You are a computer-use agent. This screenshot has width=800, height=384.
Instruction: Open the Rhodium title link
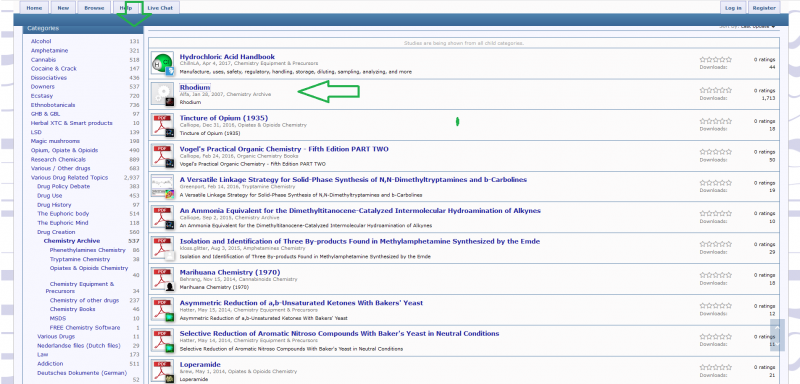click(x=194, y=87)
